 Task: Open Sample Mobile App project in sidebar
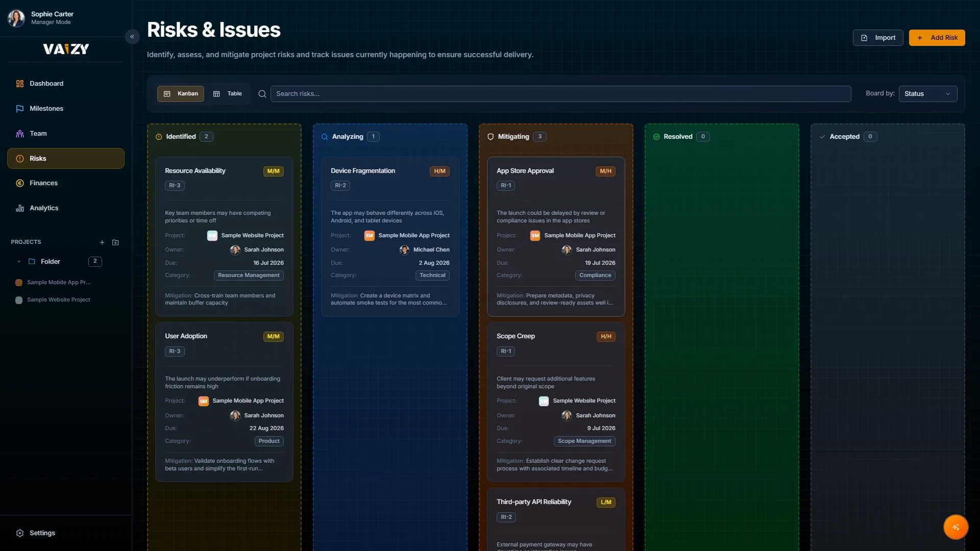point(59,283)
